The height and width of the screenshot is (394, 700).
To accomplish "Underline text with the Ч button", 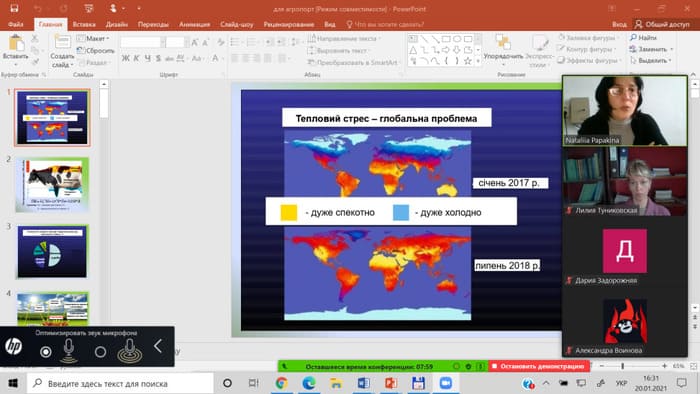I will pyautogui.click(x=147, y=58).
